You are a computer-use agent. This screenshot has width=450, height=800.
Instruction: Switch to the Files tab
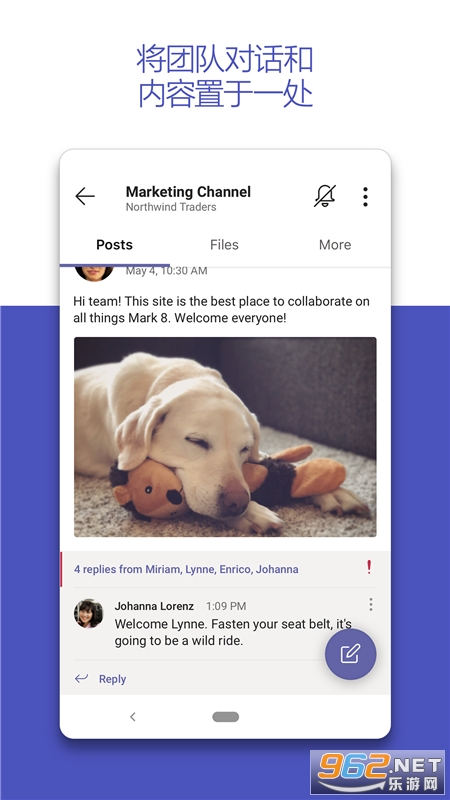(x=224, y=245)
